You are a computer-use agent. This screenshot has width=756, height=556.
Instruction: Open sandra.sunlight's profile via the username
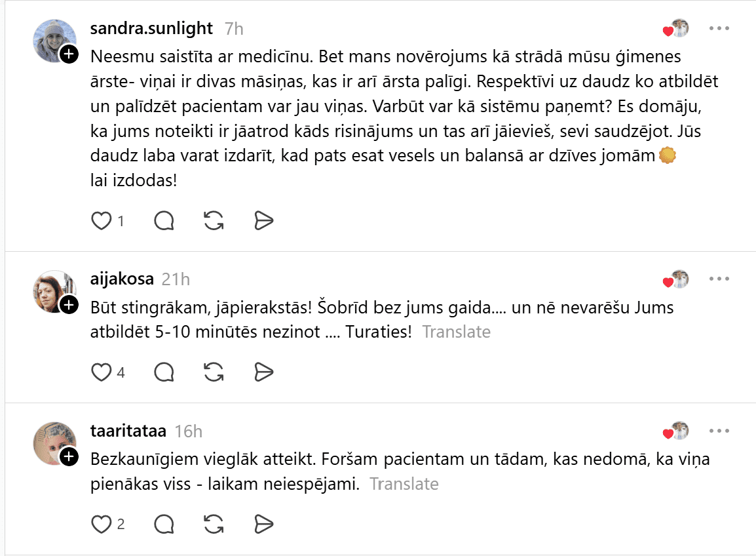(151, 28)
